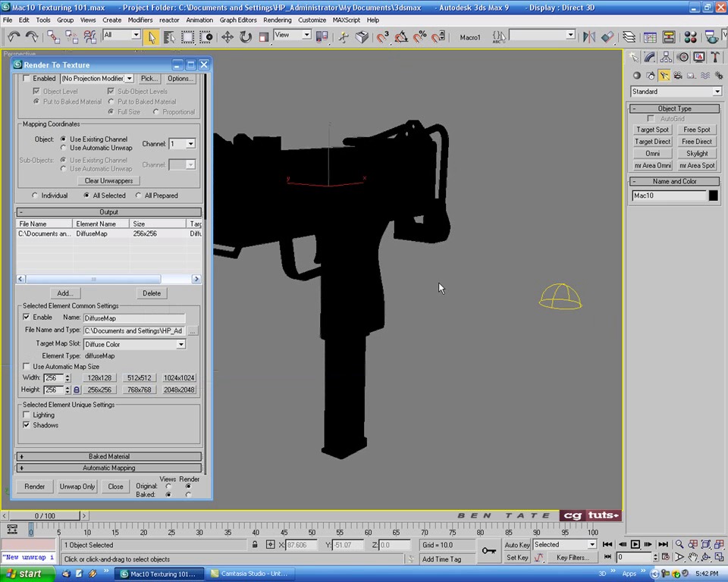The height and width of the screenshot is (582, 728).
Task: Expand the Automatic Mapping rollout
Action: point(109,468)
